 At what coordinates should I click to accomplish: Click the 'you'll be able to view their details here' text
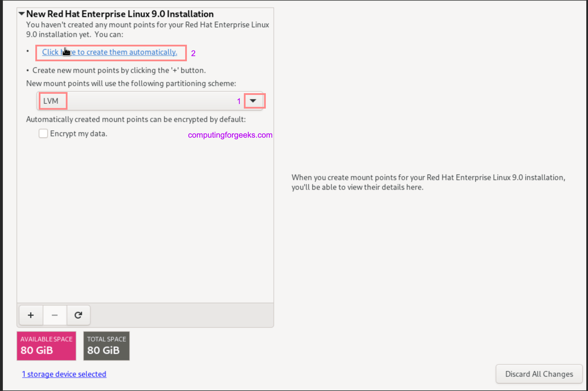[357, 187]
